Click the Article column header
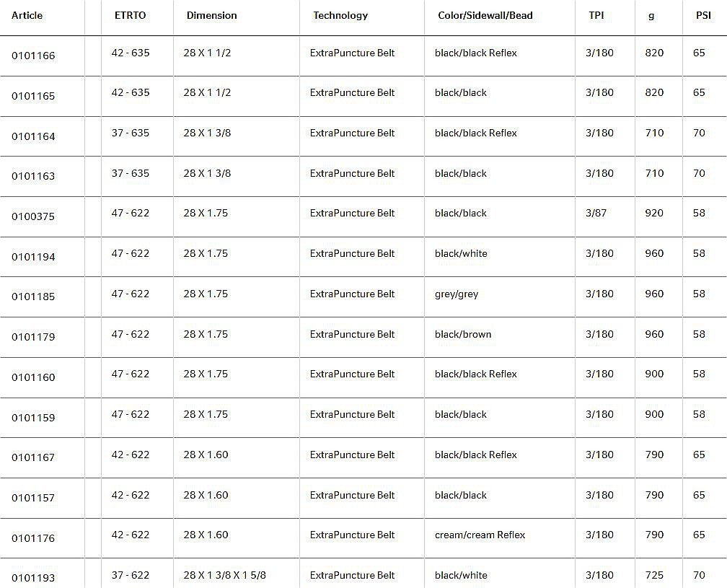The width and height of the screenshot is (727, 588). pyautogui.click(x=27, y=16)
